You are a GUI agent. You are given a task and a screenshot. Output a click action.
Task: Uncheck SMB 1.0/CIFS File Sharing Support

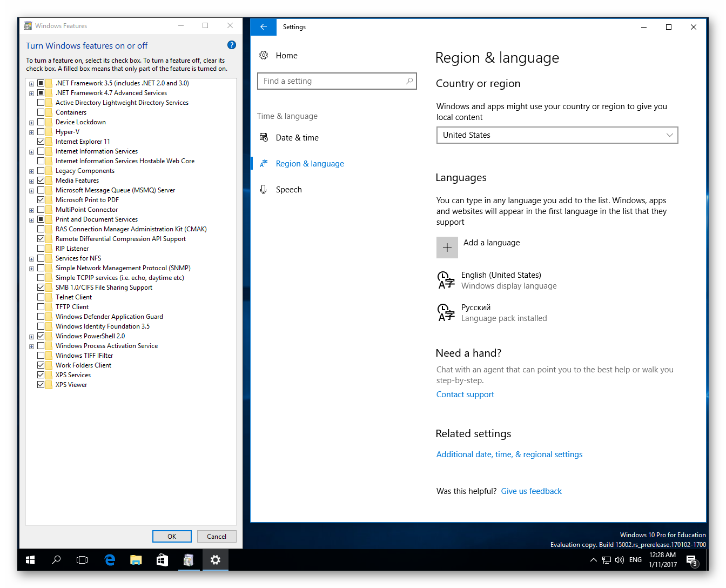click(41, 288)
